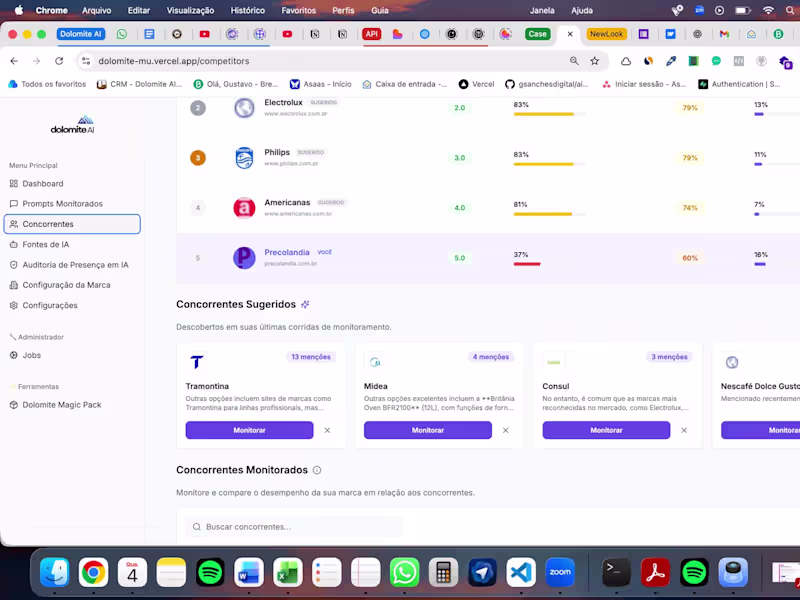Click the Consul logo icon
The height and width of the screenshot is (600, 800).
click(554, 362)
